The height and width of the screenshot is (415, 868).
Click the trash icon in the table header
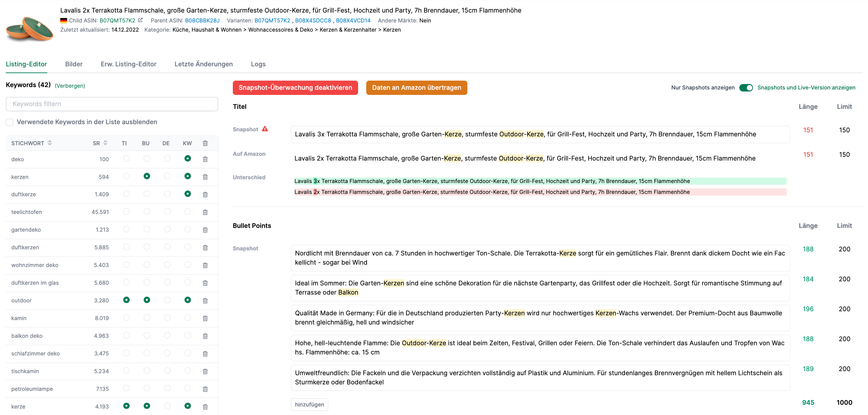pos(205,143)
